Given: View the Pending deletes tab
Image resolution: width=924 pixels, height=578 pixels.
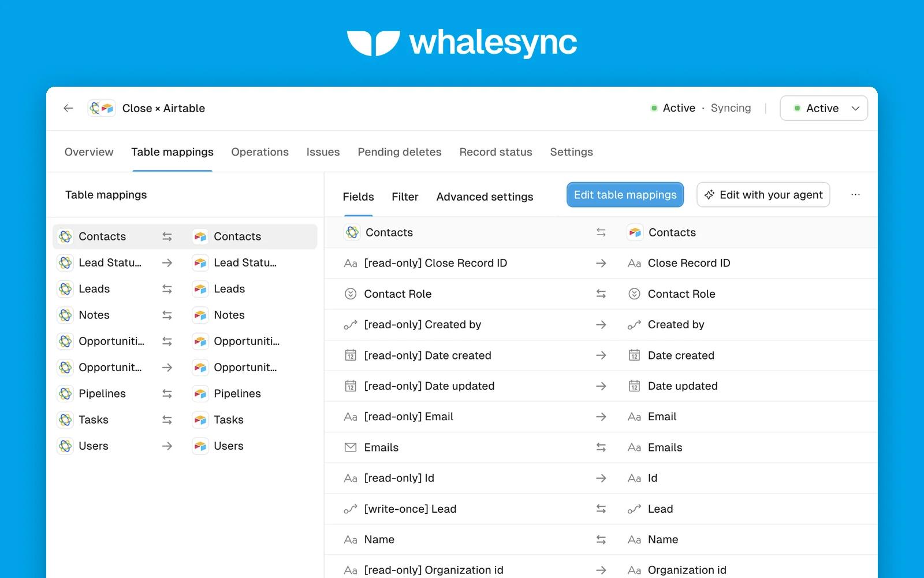Looking at the screenshot, I should [400, 152].
